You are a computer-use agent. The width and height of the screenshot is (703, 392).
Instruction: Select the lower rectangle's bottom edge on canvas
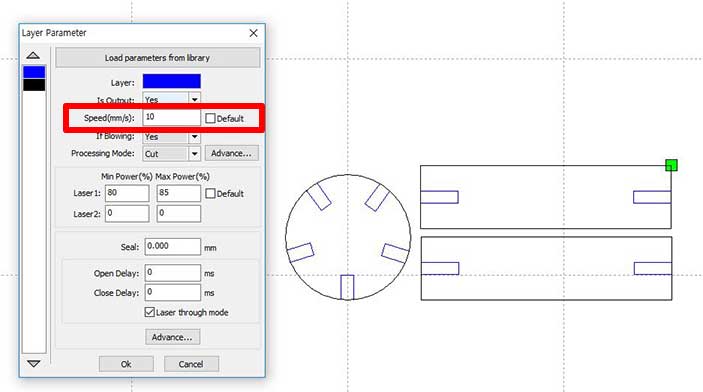click(x=546, y=300)
